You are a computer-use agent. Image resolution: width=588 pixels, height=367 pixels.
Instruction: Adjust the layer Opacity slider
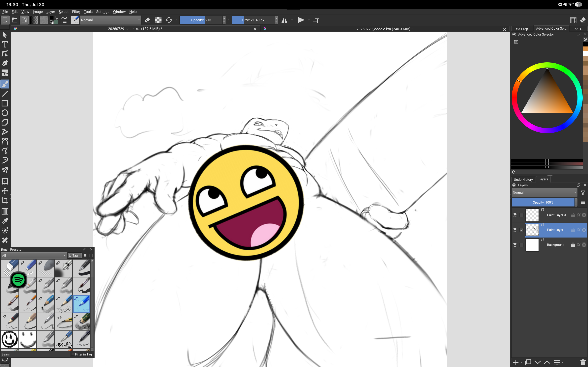tap(543, 202)
